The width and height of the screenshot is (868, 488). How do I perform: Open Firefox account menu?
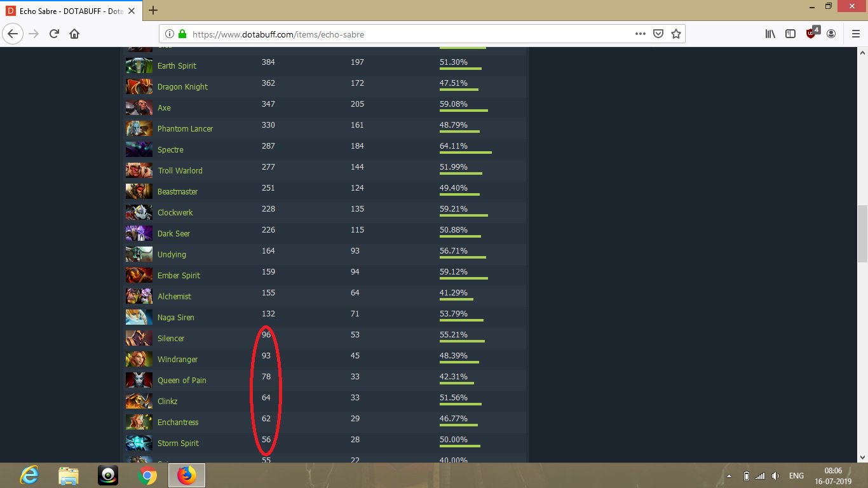click(831, 34)
